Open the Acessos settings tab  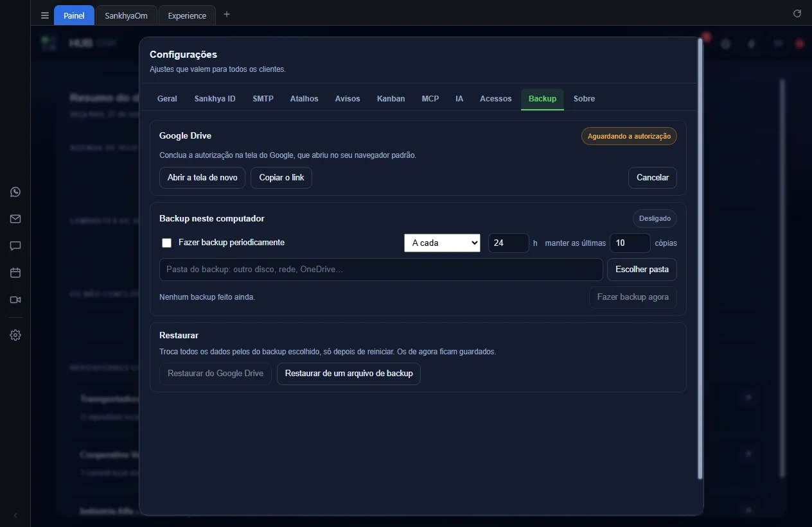(496, 99)
